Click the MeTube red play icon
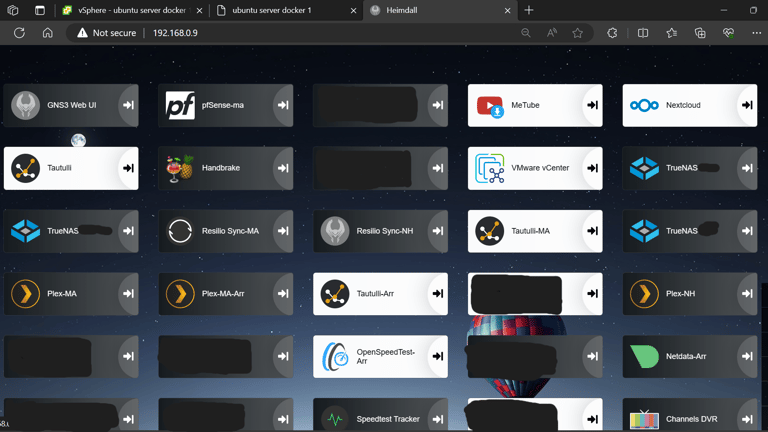 490,106
